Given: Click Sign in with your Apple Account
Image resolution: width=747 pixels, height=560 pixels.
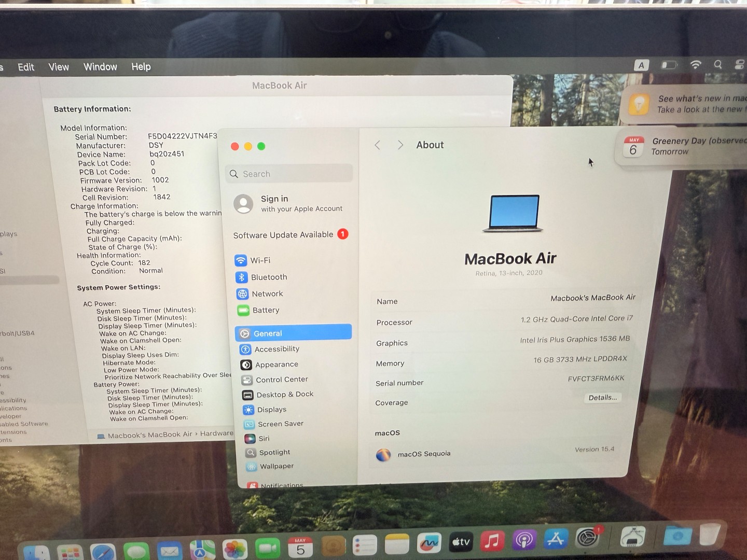Looking at the screenshot, I should coord(288,204).
